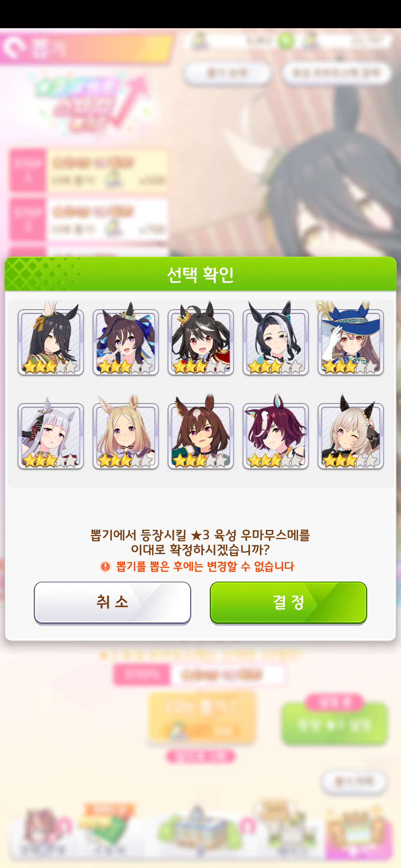Click star rating under black-haired first character
This screenshot has height=868, width=401.
coord(50,366)
